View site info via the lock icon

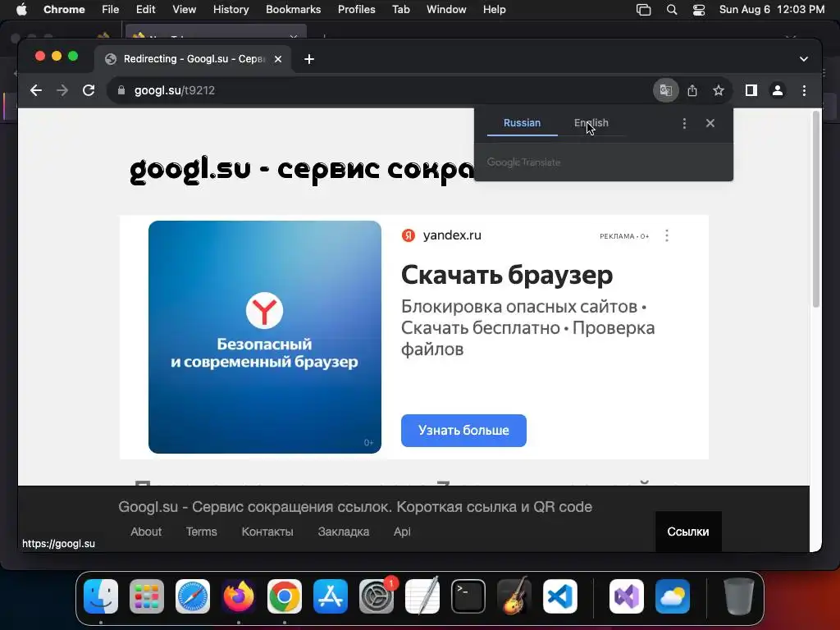click(x=121, y=90)
